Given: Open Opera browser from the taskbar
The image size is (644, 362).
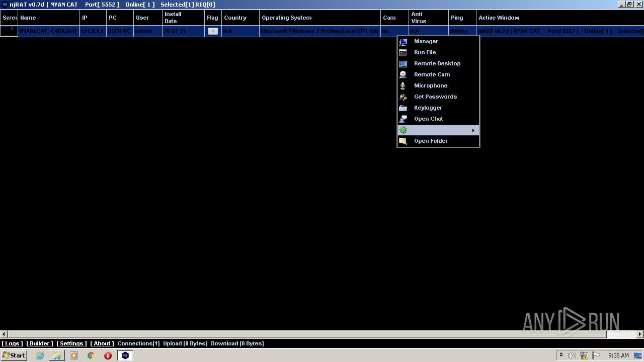Looking at the screenshot, I should click(x=108, y=355).
